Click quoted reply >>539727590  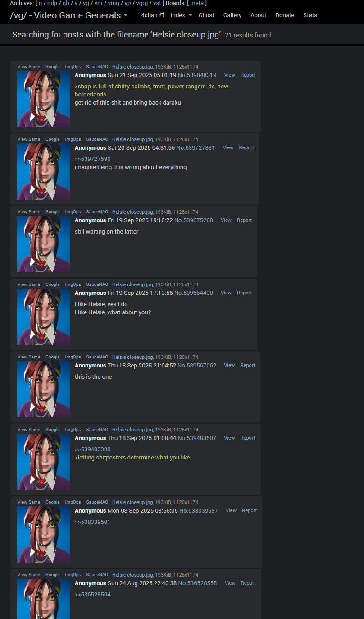(92, 159)
